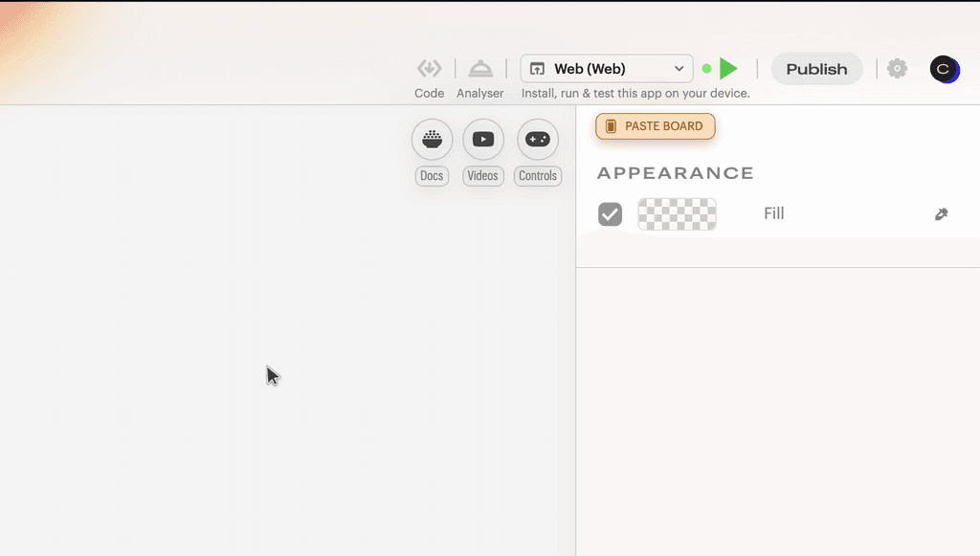Open the Paste Board

pyautogui.click(x=655, y=125)
